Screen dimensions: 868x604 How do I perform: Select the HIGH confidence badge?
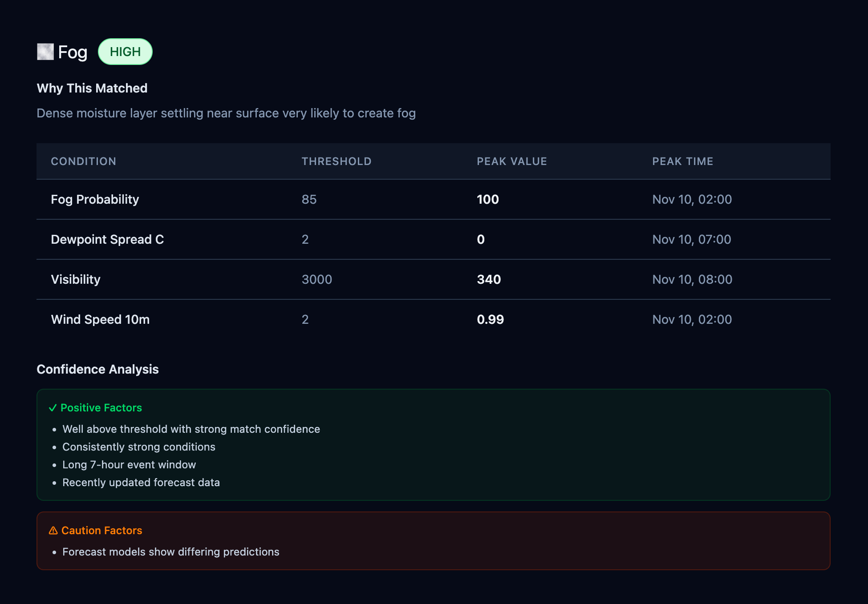click(x=125, y=52)
